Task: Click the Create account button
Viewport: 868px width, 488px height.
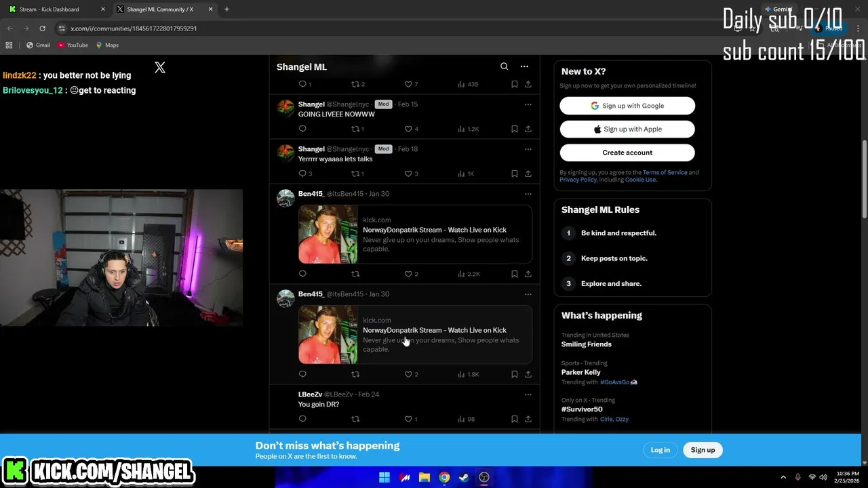Action: tap(627, 152)
